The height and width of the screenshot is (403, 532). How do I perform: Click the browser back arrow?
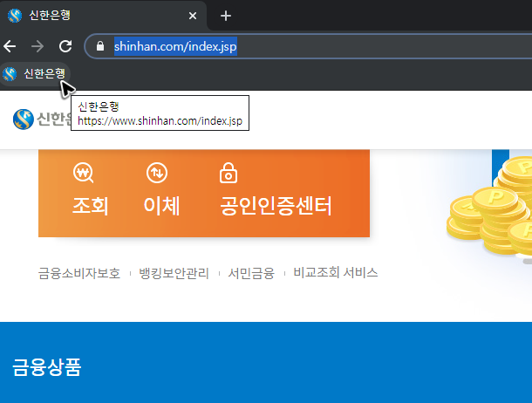(x=10, y=46)
